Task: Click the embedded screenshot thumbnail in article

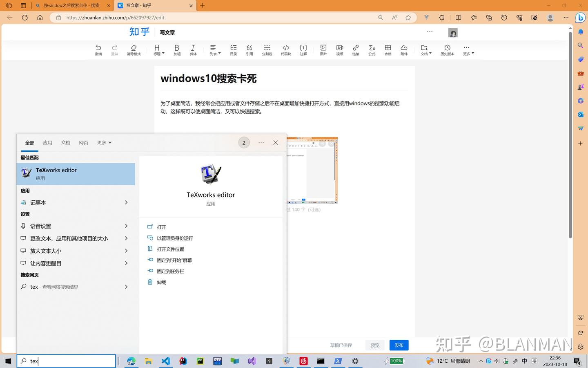Action: point(312,170)
